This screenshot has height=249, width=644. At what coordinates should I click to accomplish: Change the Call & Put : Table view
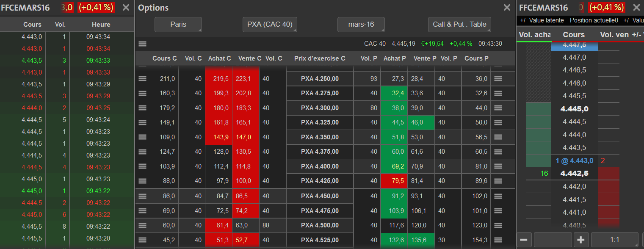(x=459, y=25)
